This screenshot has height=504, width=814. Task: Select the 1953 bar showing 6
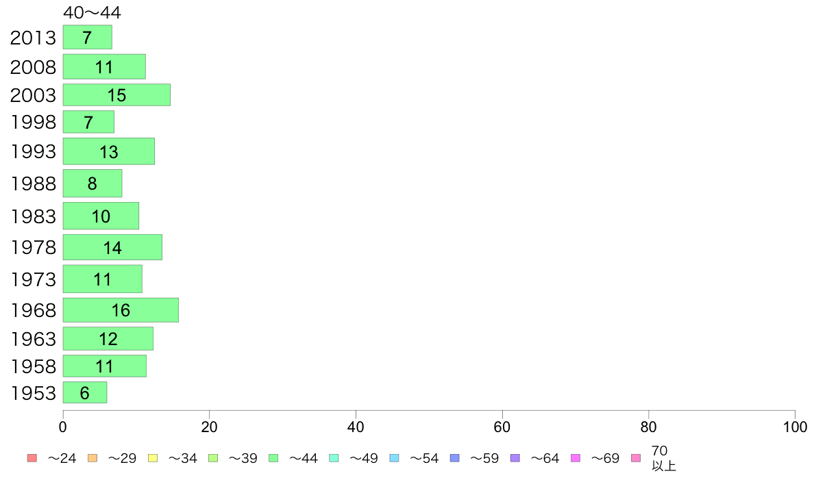point(85,392)
